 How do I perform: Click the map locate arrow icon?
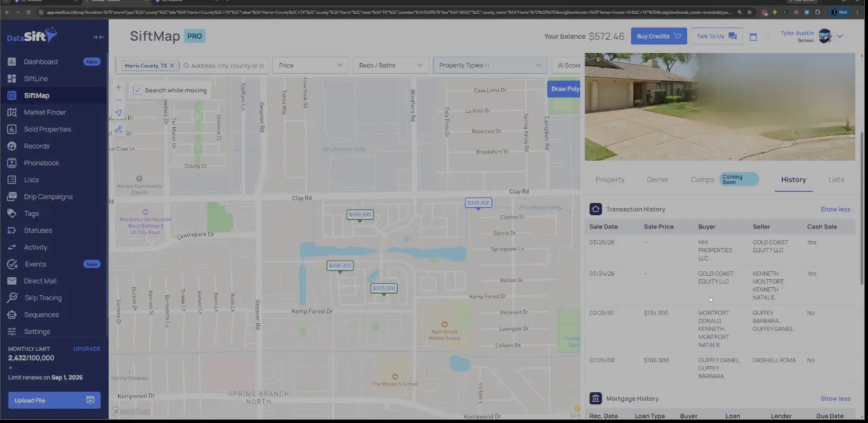pyautogui.click(x=118, y=113)
